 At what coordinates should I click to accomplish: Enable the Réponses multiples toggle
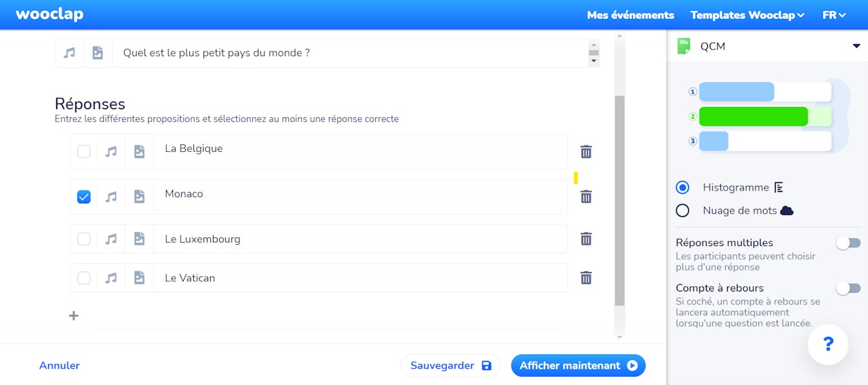click(848, 243)
